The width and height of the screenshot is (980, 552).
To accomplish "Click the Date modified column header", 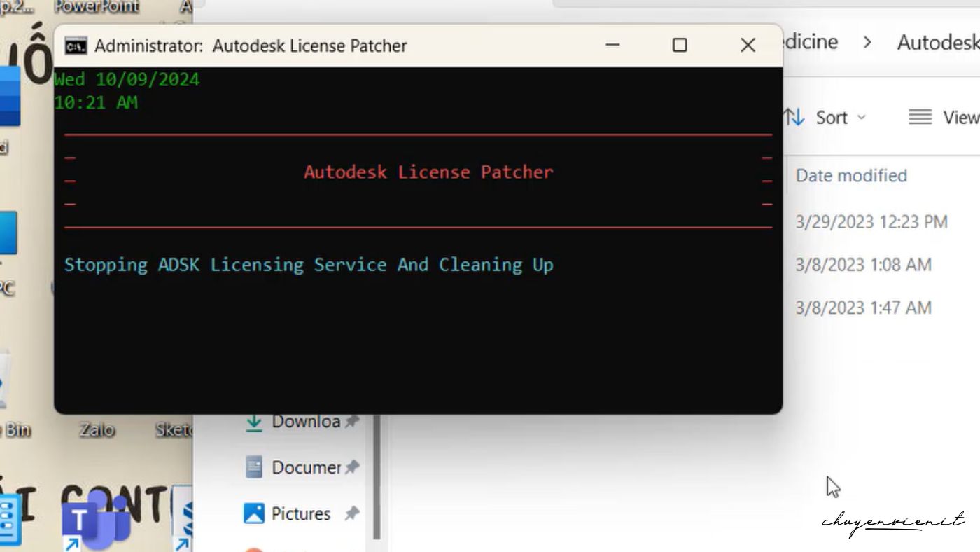I will (x=851, y=175).
